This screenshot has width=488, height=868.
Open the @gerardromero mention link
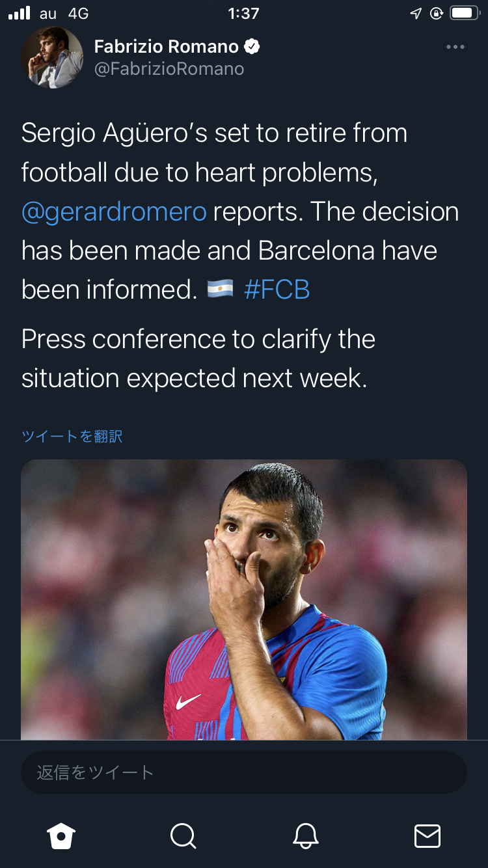coord(114,212)
